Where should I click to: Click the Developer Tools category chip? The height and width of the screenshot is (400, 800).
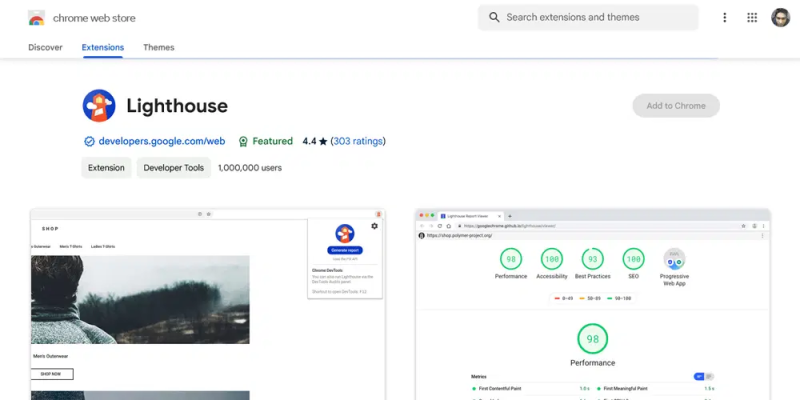(173, 167)
